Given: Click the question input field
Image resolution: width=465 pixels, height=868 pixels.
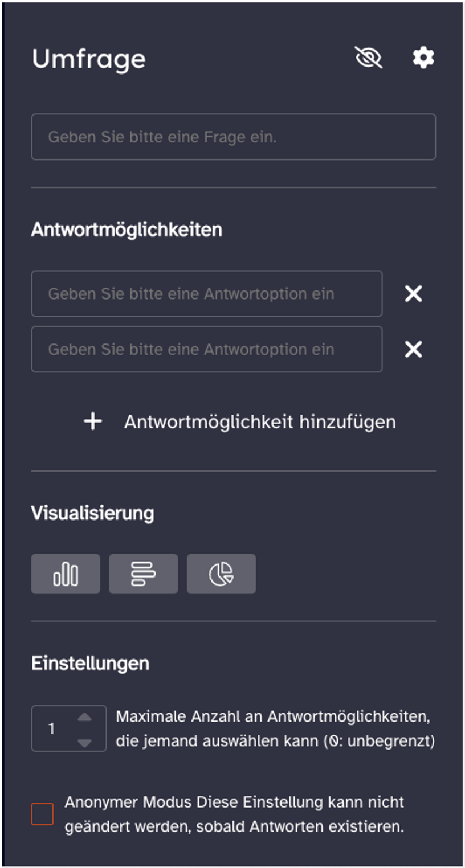Looking at the screenshot, I should coord(233,137).
